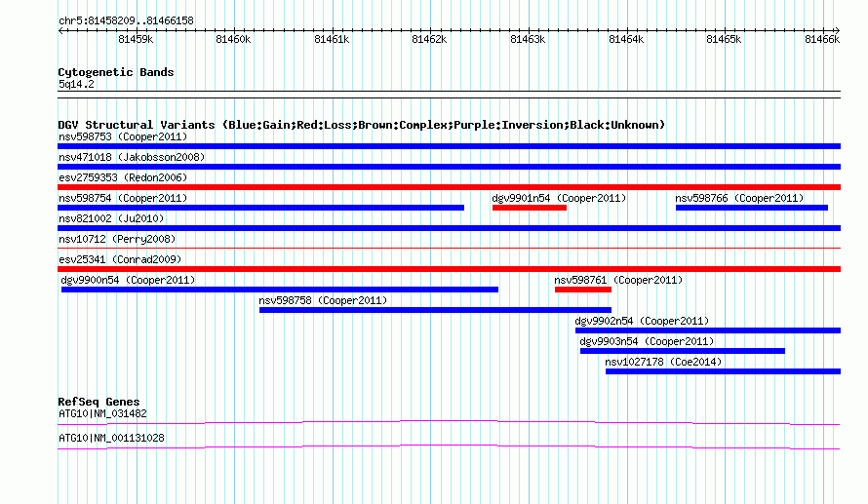Open the nsv471018 (Jakobsson2008) label
This screenshot has height=504, width=868.
pos(132,157)
